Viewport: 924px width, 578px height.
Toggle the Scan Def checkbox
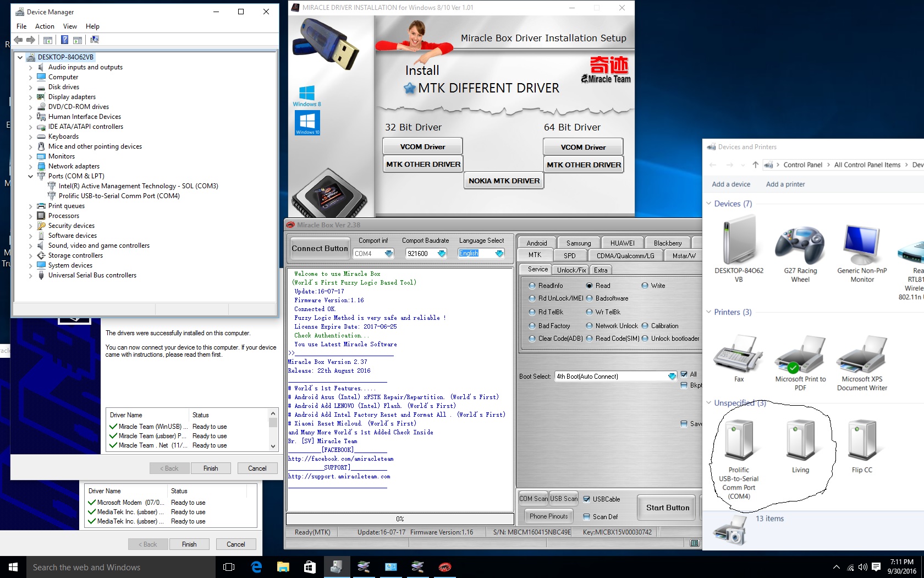(x=587, y=517)
